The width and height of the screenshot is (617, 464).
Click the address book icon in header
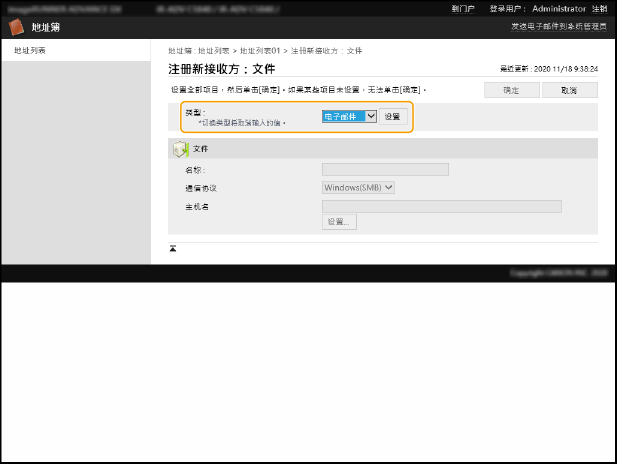17,27
